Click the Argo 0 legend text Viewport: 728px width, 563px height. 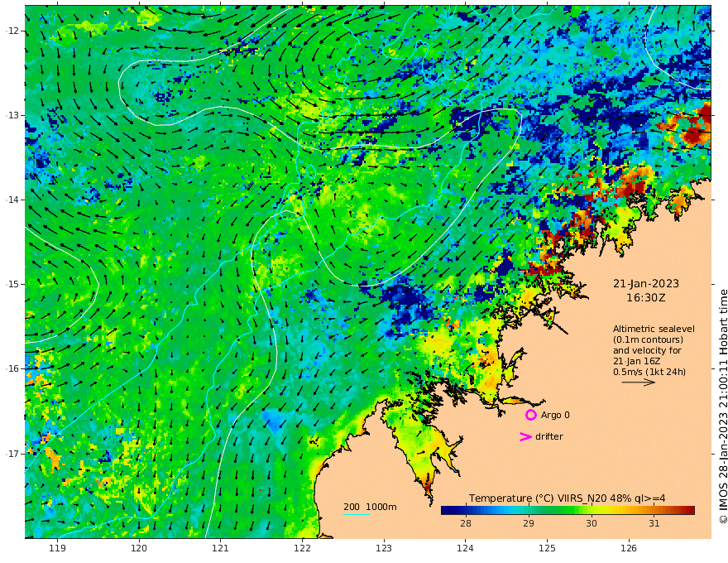coord(555,415)
